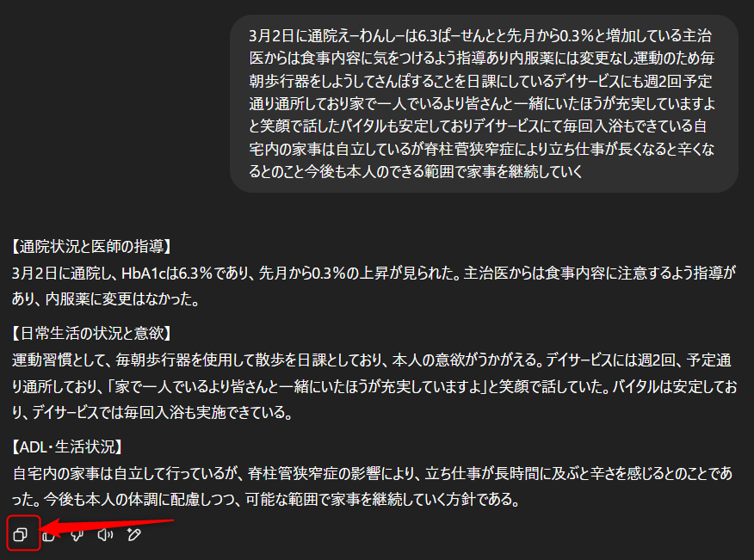Copy the response with the copy icon
Screen dimensions: 754x560
[21, 534]
